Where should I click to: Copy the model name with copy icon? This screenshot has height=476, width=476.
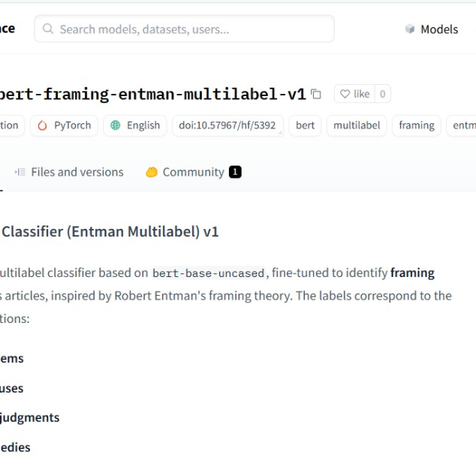tap(316, 94)
